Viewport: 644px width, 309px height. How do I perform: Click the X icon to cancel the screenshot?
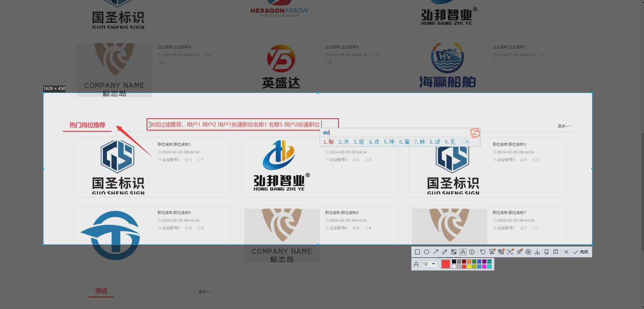click(566, 252)
